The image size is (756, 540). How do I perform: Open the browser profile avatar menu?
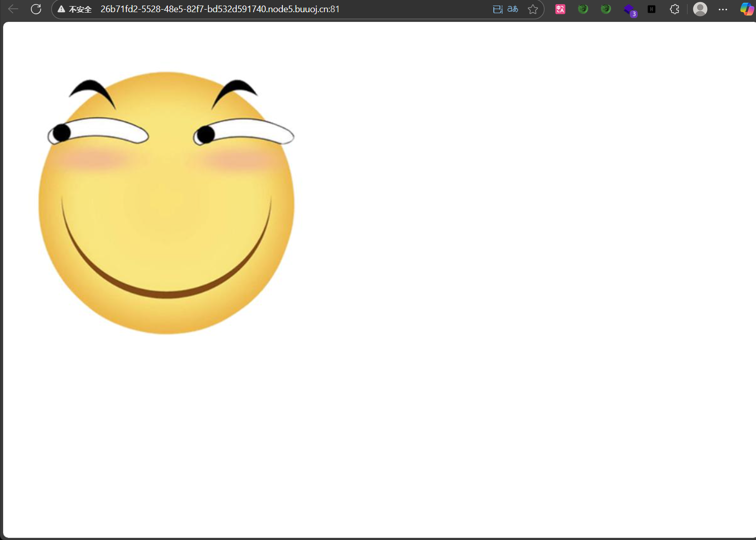pyautogui.click(x=700, y=9)
